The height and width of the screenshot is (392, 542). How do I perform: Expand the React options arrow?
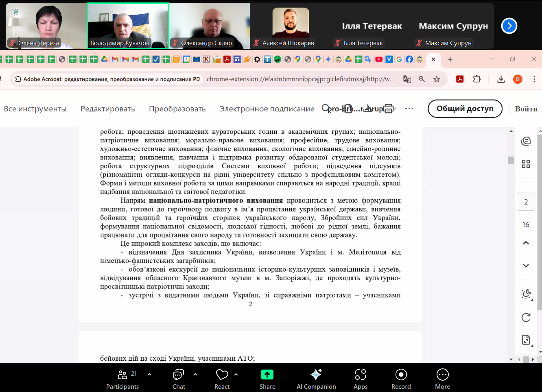point(236,374)
